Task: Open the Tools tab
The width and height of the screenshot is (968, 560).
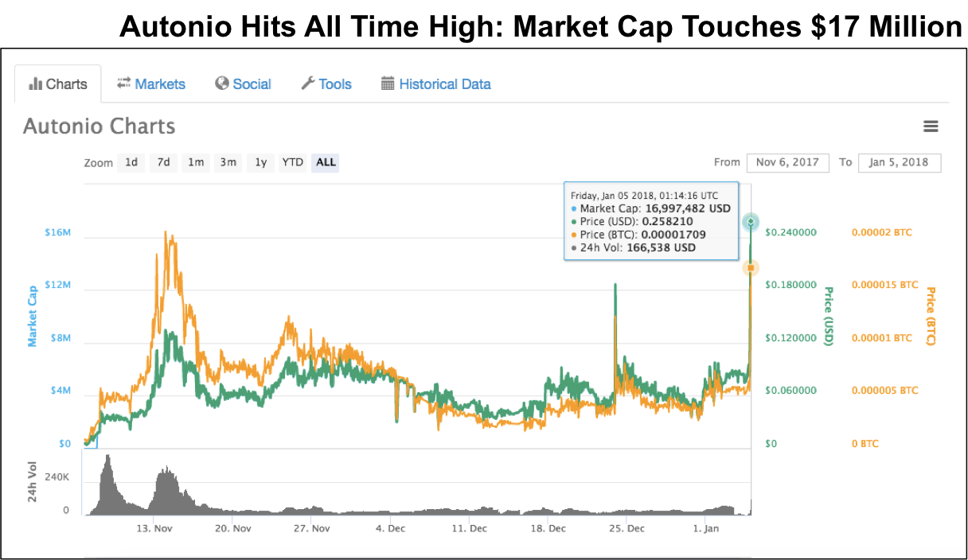Action: (326, 84)
